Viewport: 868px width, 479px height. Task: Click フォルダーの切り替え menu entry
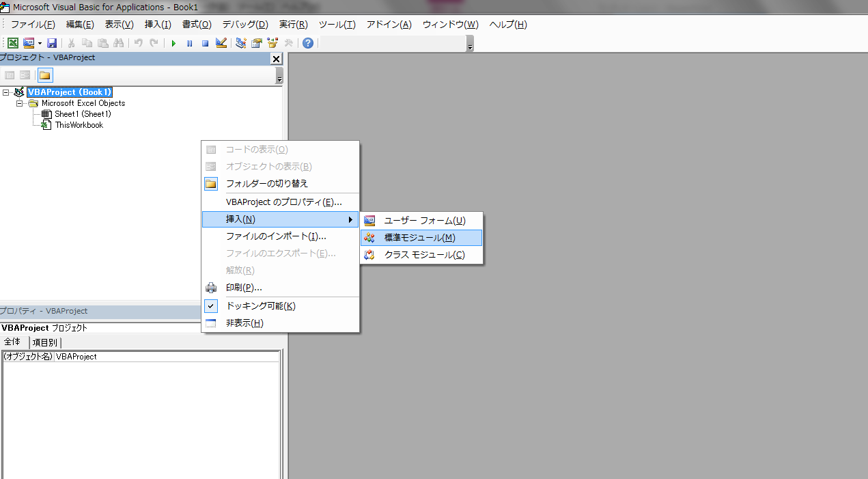[x=268, y=183]
